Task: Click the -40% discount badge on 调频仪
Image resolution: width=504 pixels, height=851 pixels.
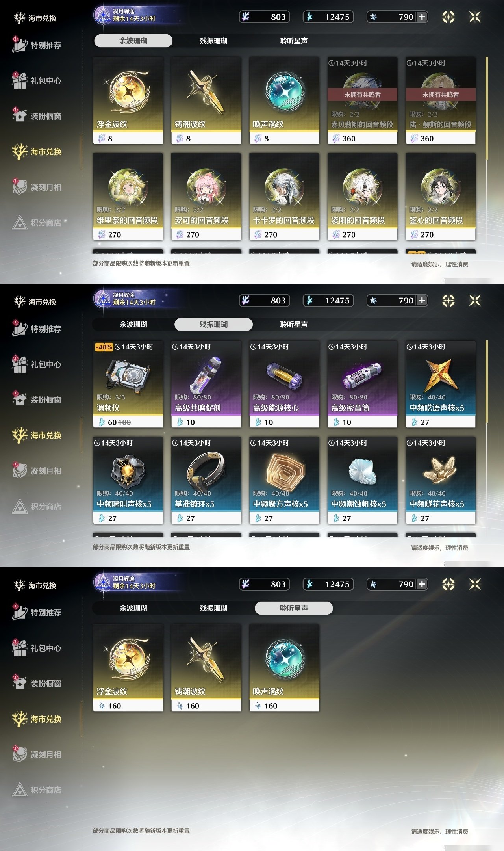Action: coord(104,347)
